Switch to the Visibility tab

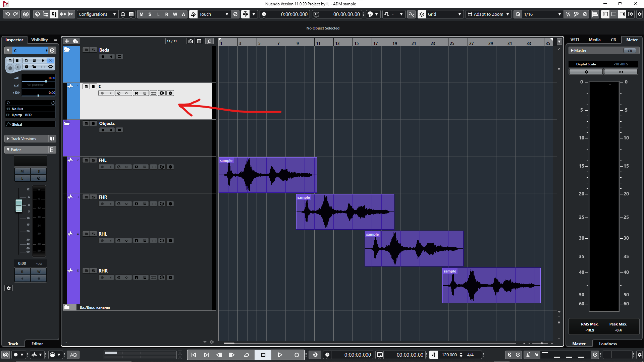40,40
